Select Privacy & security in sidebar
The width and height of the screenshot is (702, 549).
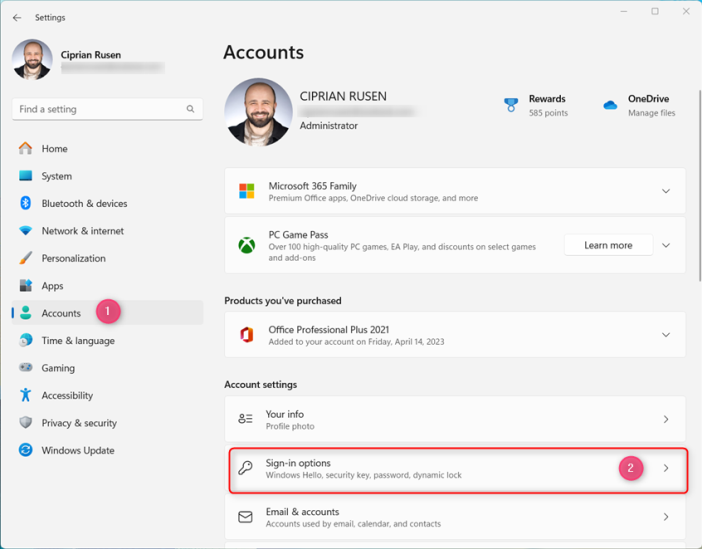[x=79, y=423]
